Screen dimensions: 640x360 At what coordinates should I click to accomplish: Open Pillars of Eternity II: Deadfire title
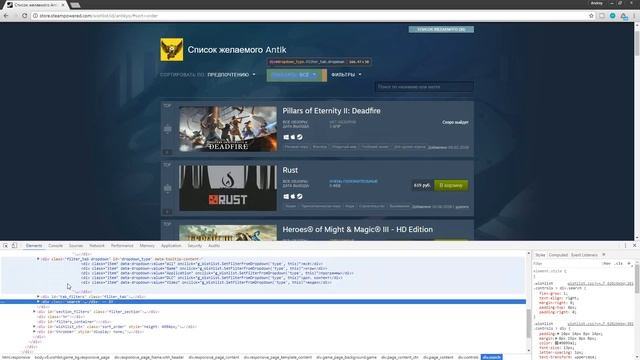coord(331,111)
